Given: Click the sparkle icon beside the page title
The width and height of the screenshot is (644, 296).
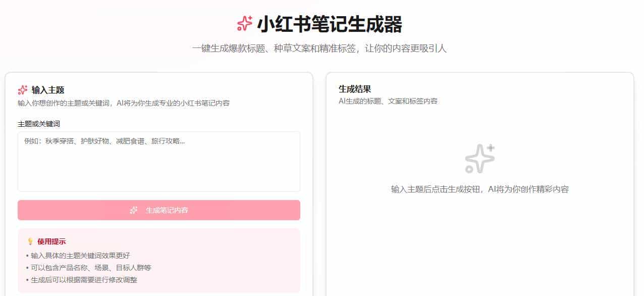Looking at the screenshot, I should click(244, 23).
